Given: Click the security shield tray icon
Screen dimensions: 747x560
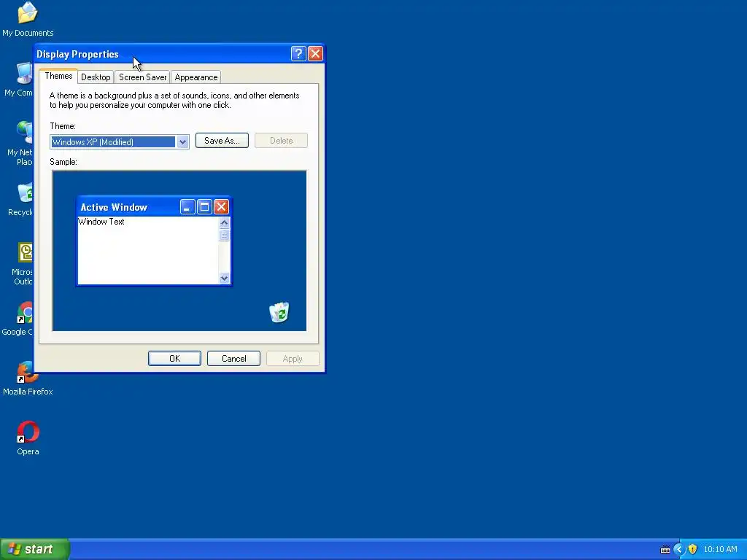Looking at the screenshot, I should pyautogui.click(x=693, y=549).
